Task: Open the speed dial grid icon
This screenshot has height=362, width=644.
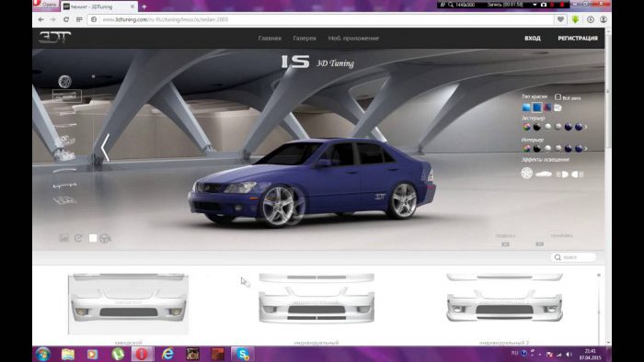Action: 79,19
